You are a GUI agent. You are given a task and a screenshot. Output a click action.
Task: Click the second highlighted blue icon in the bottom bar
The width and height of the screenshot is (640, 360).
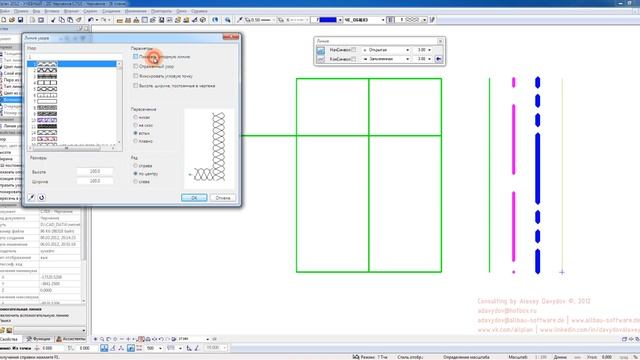click(x=131, y=348)
